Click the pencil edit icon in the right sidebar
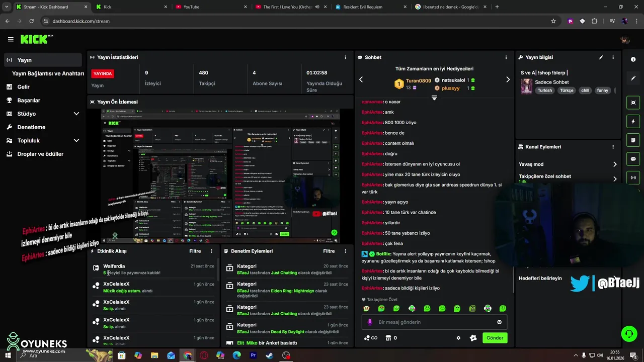 pos(633,78)
